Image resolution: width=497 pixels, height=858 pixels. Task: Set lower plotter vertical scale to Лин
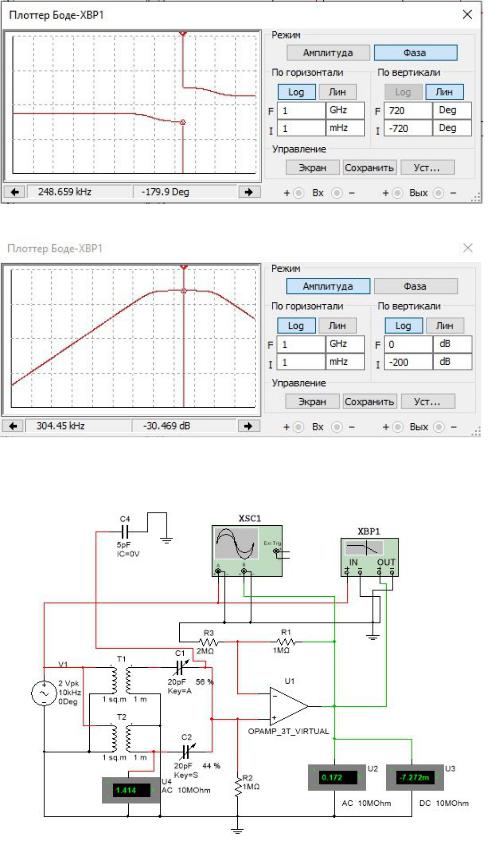(x=444, y=326)
